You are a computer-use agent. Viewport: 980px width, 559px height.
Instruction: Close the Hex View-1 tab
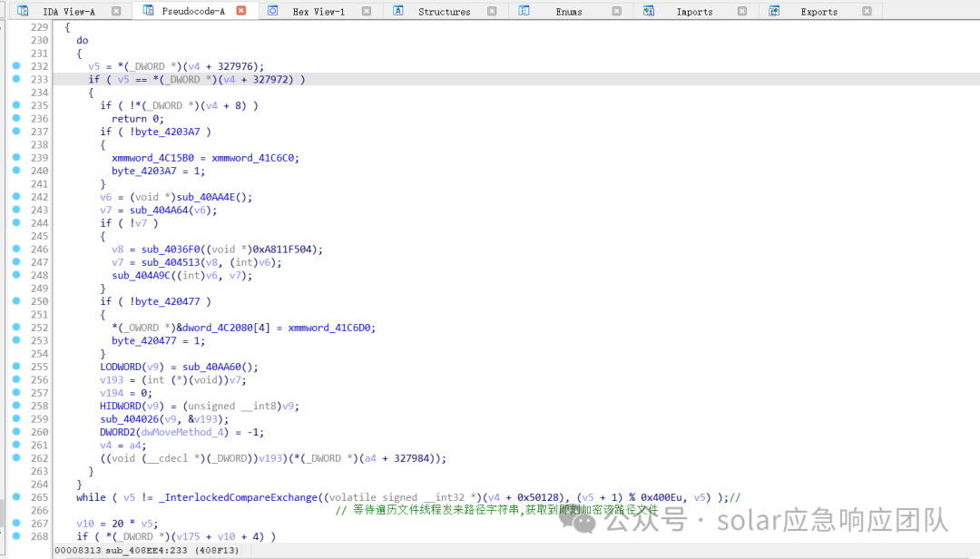coord(367,11)
